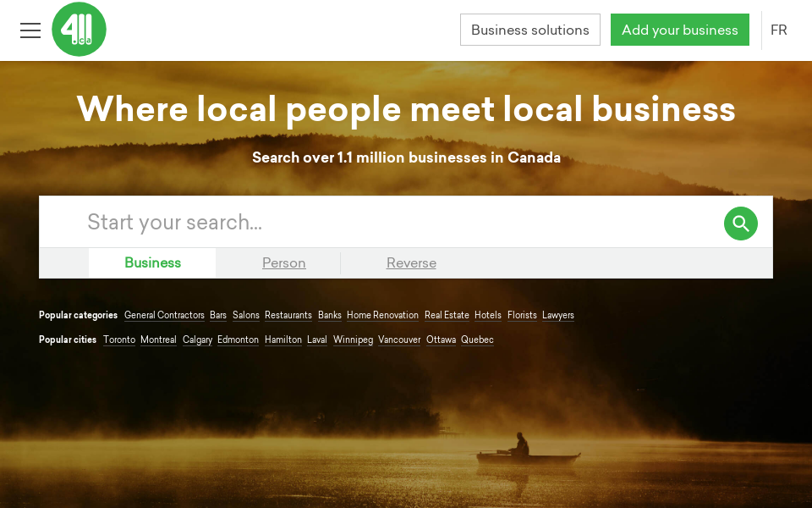Open the Quebec city link

(477, 340)
